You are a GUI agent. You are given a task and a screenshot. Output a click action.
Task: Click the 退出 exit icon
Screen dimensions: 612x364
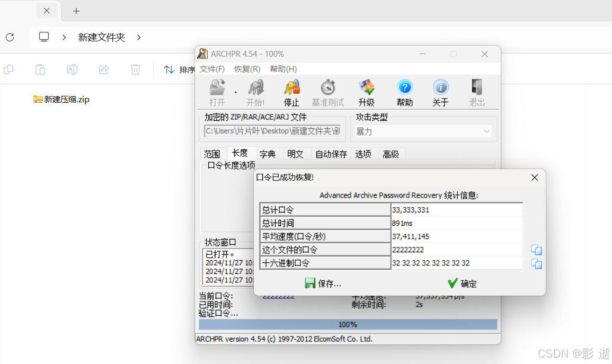pos(477,93)
